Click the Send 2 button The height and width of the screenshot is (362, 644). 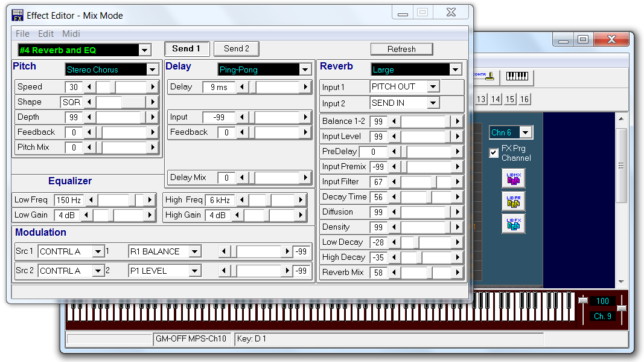click(237, 49)
